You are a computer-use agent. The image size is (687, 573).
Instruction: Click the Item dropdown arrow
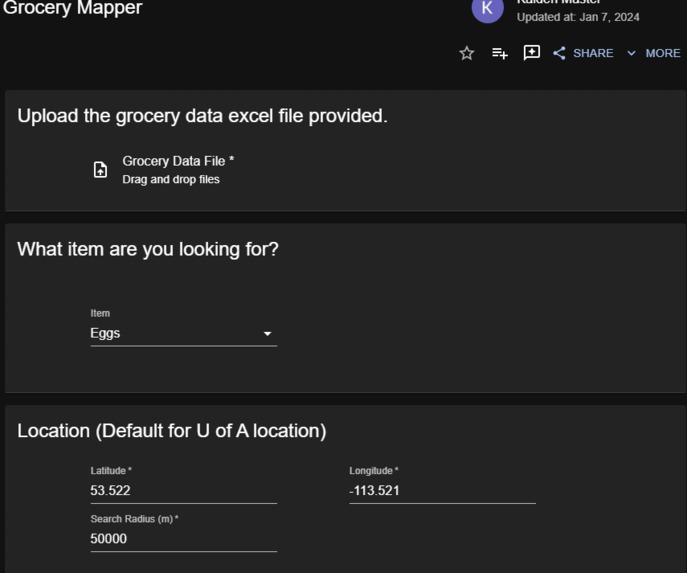[x=267, y=334]
